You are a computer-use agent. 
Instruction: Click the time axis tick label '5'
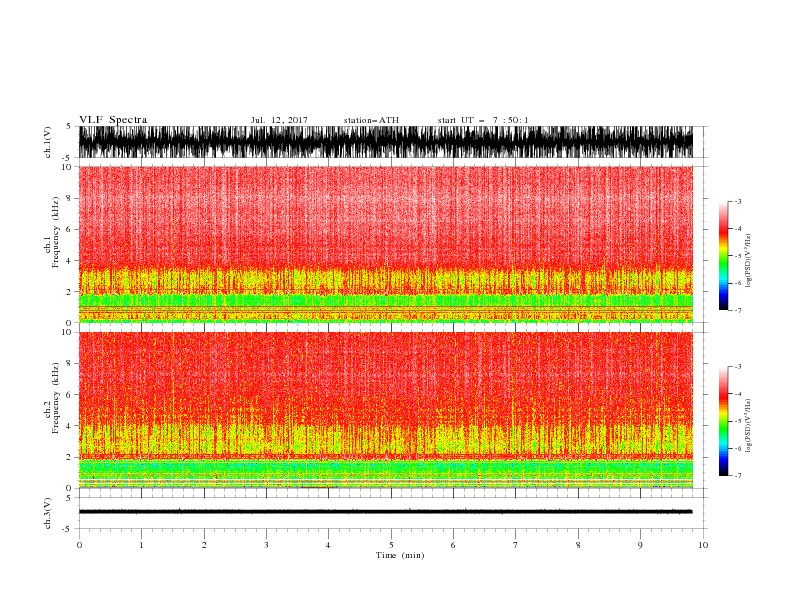(391, 545)
